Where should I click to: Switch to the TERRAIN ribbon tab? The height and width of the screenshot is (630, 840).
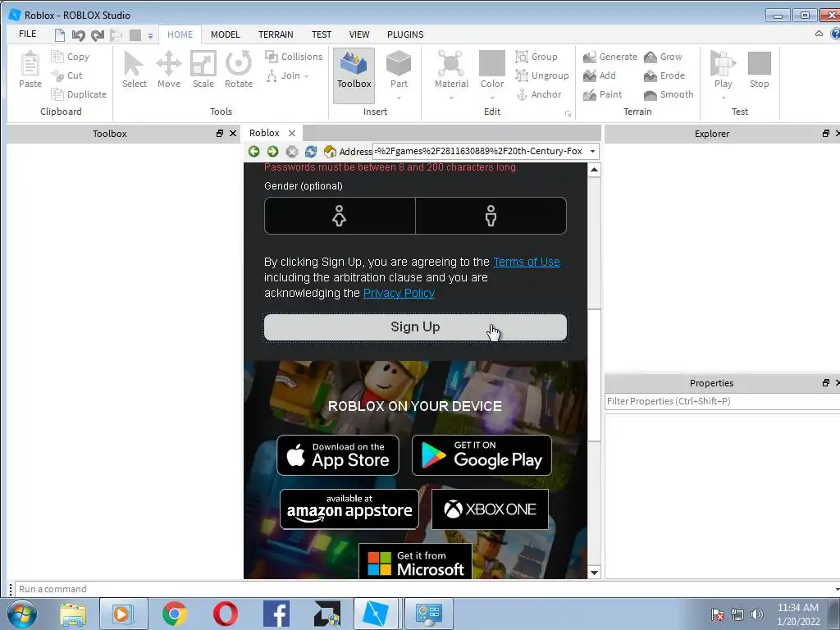click(x=276, y=34)
